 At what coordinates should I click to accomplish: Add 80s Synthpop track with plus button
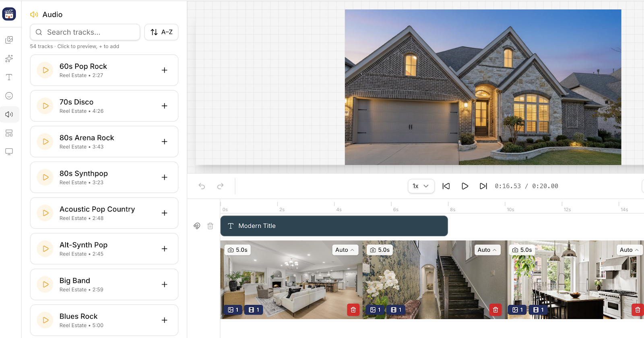[164, 177]
